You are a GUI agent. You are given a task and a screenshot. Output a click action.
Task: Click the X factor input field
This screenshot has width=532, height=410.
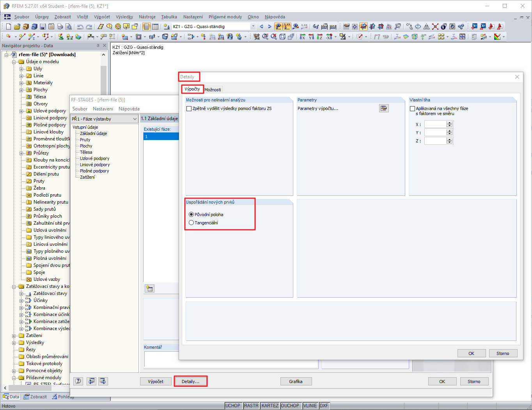[435, 124]
